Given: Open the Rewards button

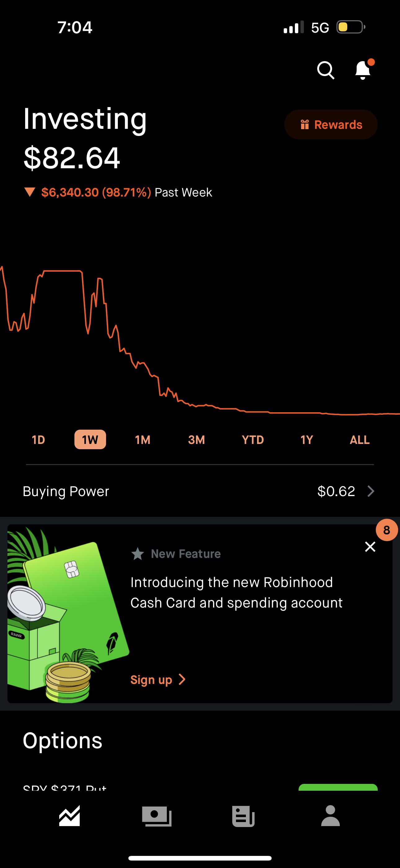Looking at the screenshot, I should click(331, 125).
